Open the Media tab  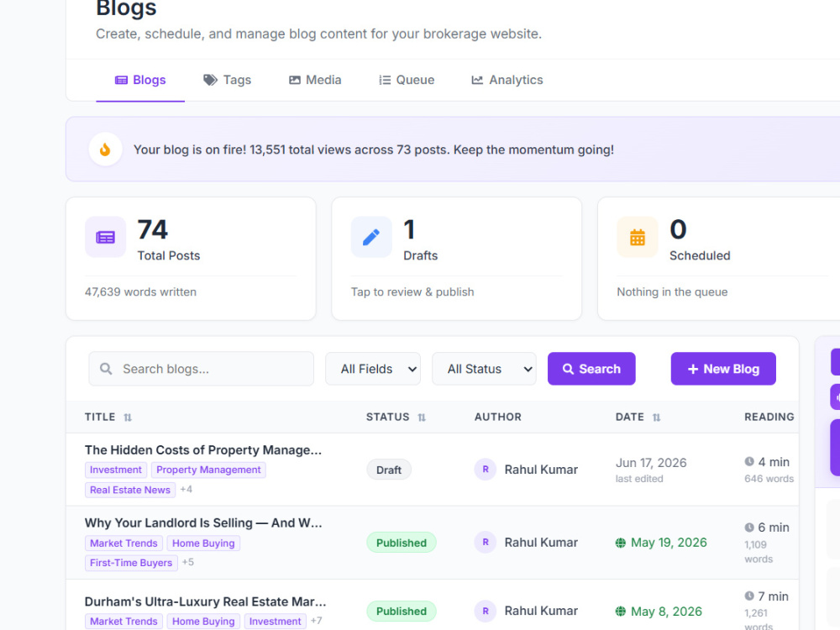(x=315, y=80)
